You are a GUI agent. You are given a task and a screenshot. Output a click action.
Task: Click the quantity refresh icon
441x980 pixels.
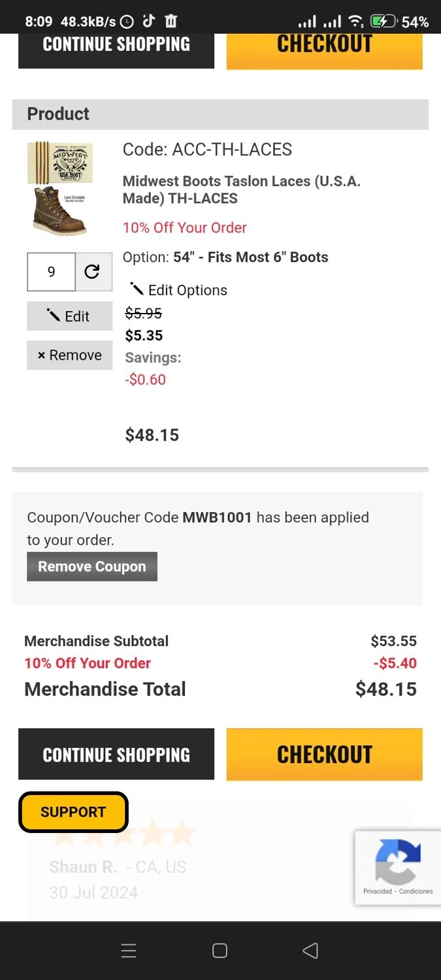pos(94,272)
